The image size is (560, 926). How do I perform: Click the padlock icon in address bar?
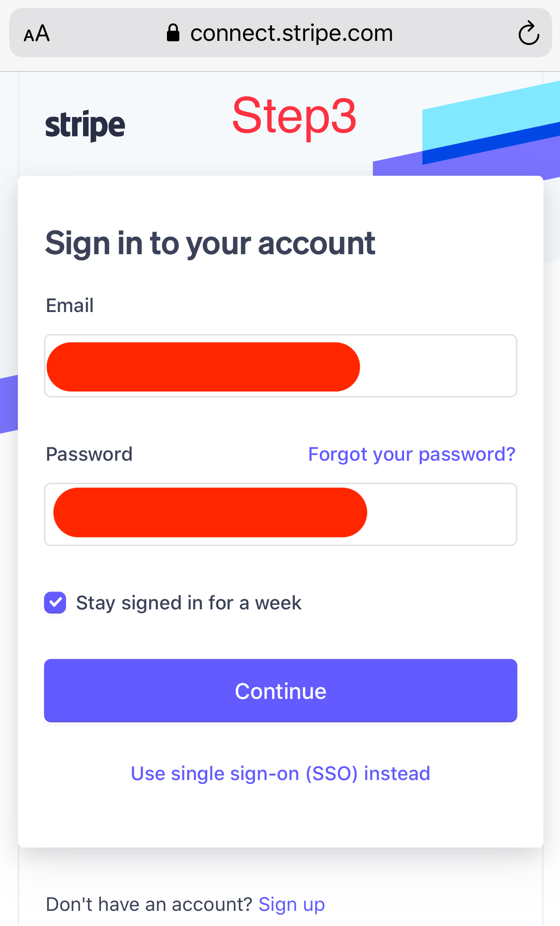(173, 32)
